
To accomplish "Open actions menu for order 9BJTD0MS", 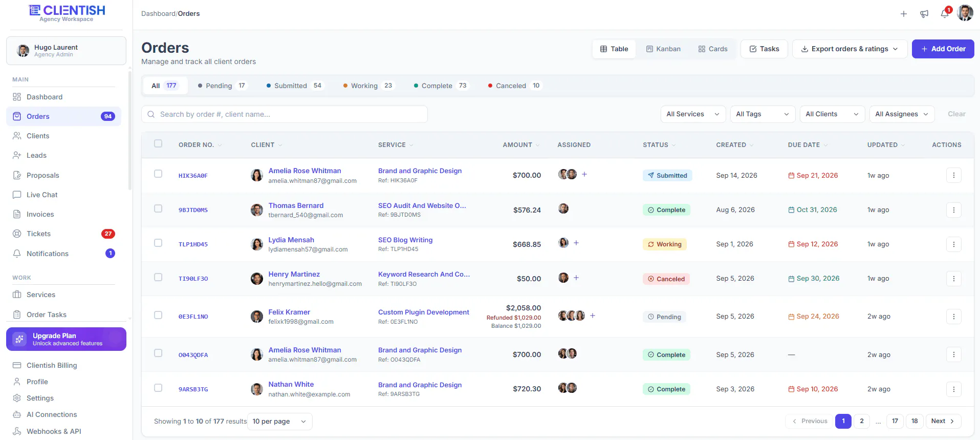I will click(954, 210).
